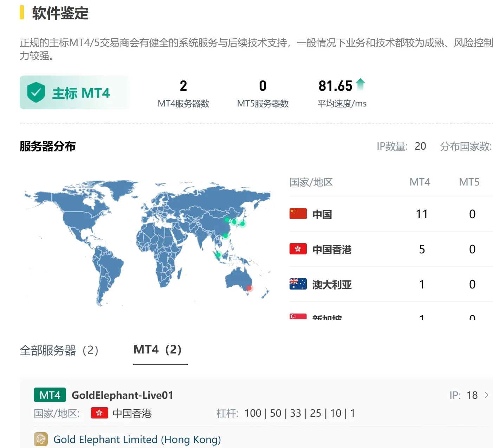Click the China flag icon
The image size is (493, 448).
pos(298,214)
